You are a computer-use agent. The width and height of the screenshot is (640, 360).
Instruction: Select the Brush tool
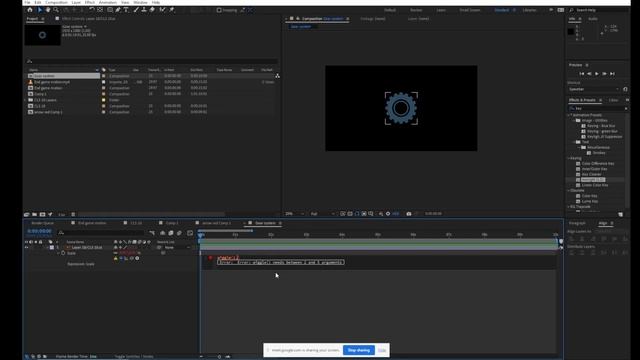pyautogui.click(x=136, y=10)
